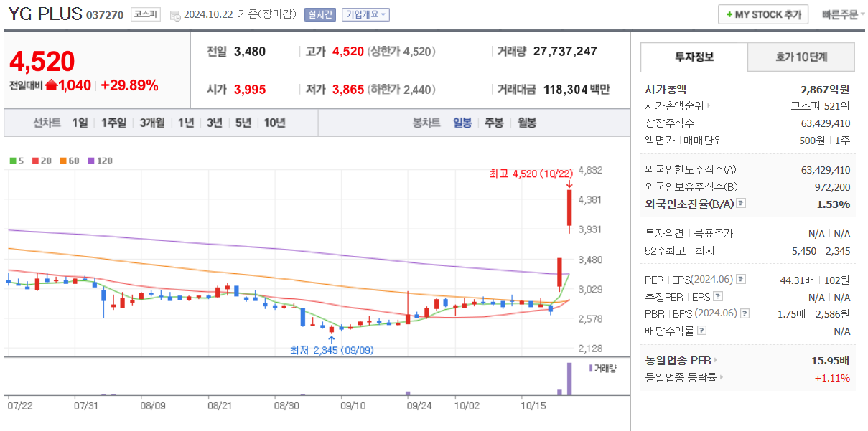Open the 빠른주문 dropdown
Image resolution: width=868 pixels, height=431 pixels.
844,14
